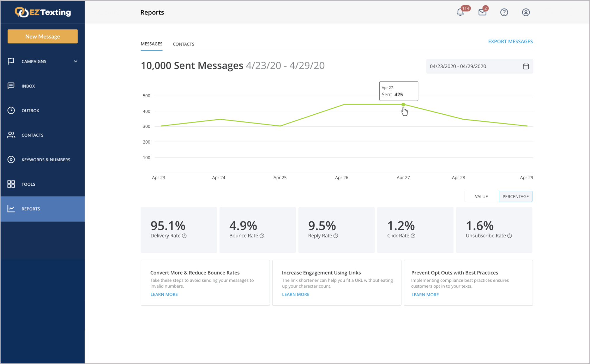The width and height of the screenshot is (590, 364).
Task: Click the help question mark icon
Action: tap(504, 13)
